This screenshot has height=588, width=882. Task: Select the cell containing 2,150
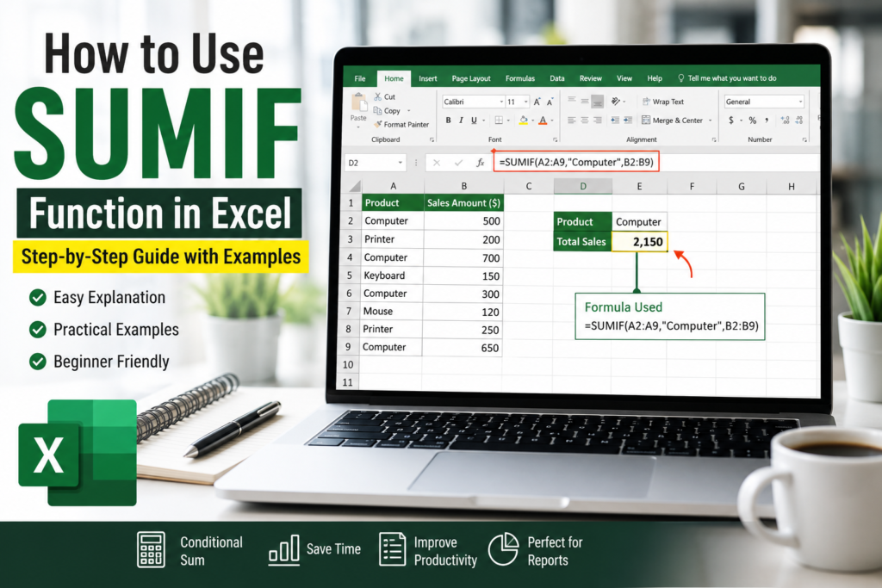pos(640,242)
